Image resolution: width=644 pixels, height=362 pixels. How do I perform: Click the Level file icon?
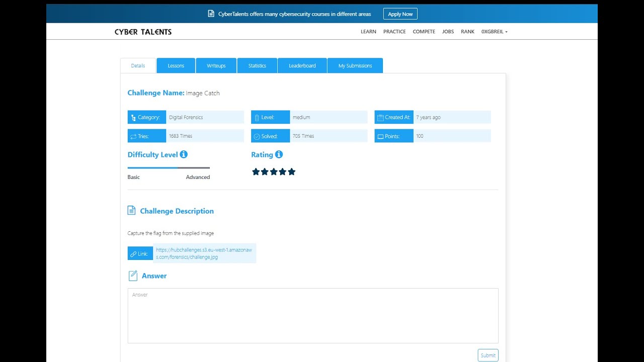coord(257,118)
